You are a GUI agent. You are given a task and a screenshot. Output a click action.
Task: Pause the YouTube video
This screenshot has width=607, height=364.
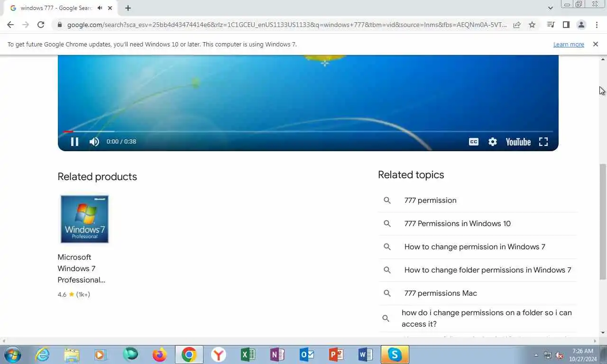coord(74,142)
